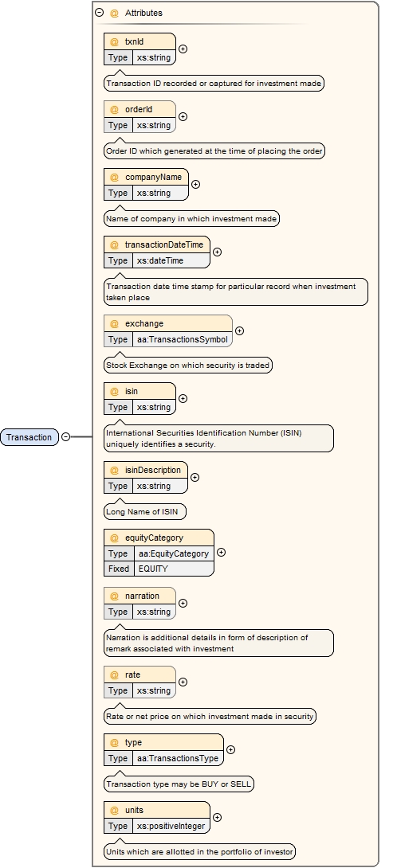The image size is (393, 868).
Task: Expand the type attribute plus icon
Action: (230, 749)
